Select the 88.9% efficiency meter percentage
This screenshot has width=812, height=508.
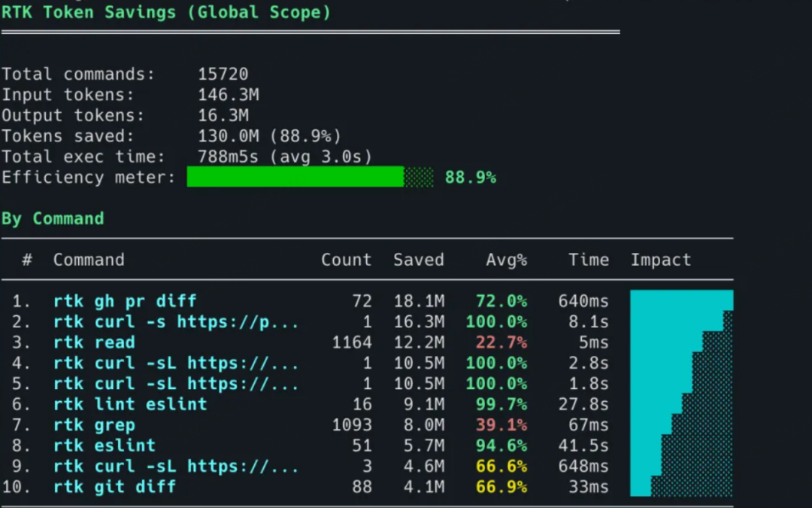coord(471,178)
